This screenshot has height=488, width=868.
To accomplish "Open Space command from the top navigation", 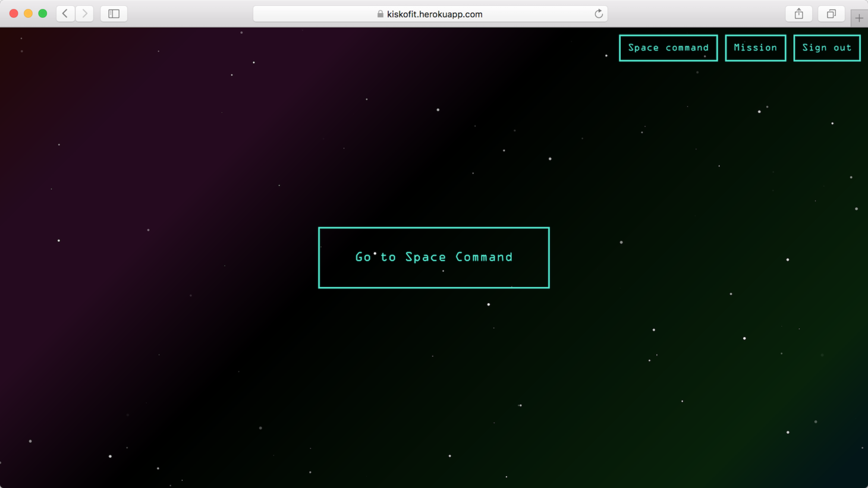I will (668, 48).
